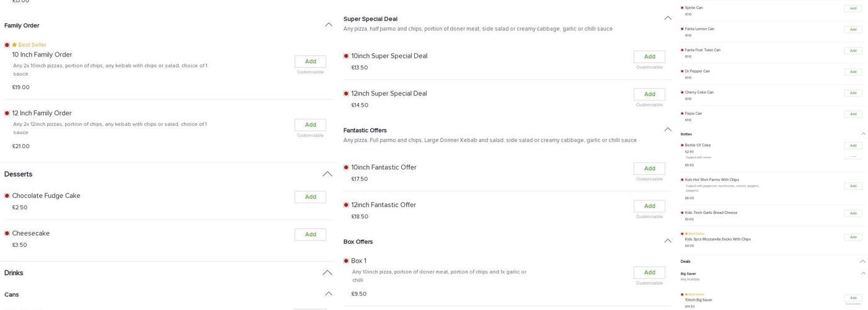Collapse the Family Order section

click(329, 25)
